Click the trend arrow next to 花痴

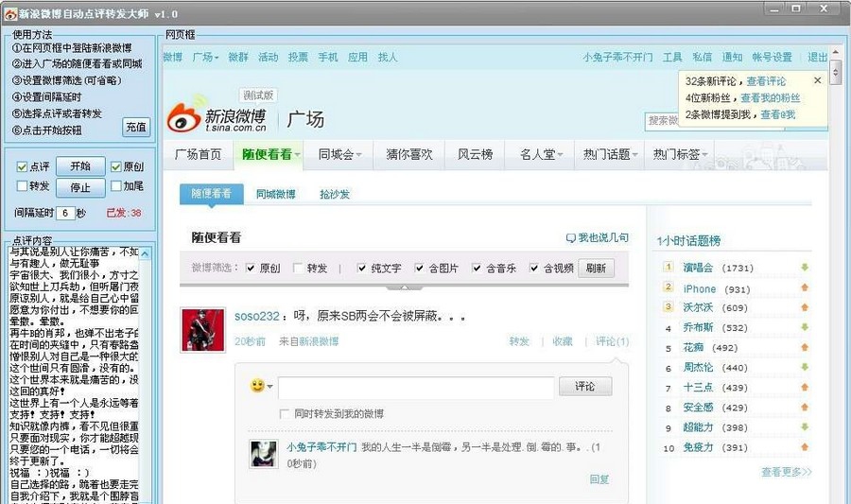pyautogui.click(x=805, y=347)
